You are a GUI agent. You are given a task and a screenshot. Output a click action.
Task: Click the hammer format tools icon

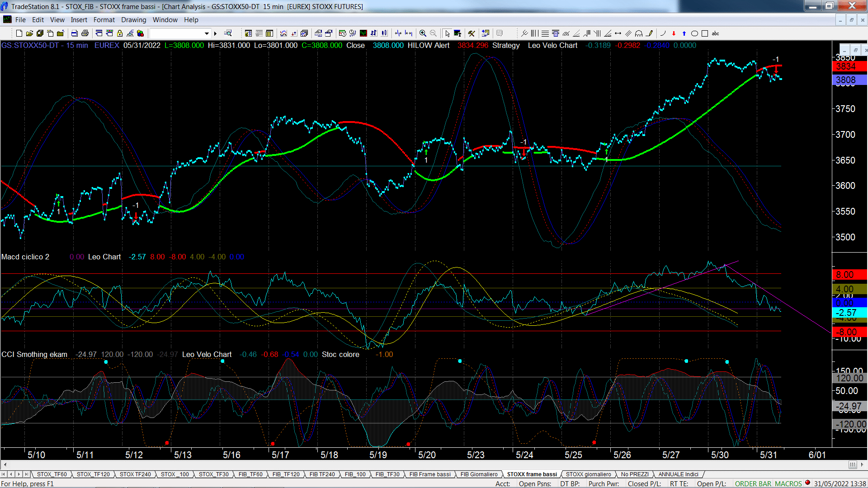[x=472, y=33]
